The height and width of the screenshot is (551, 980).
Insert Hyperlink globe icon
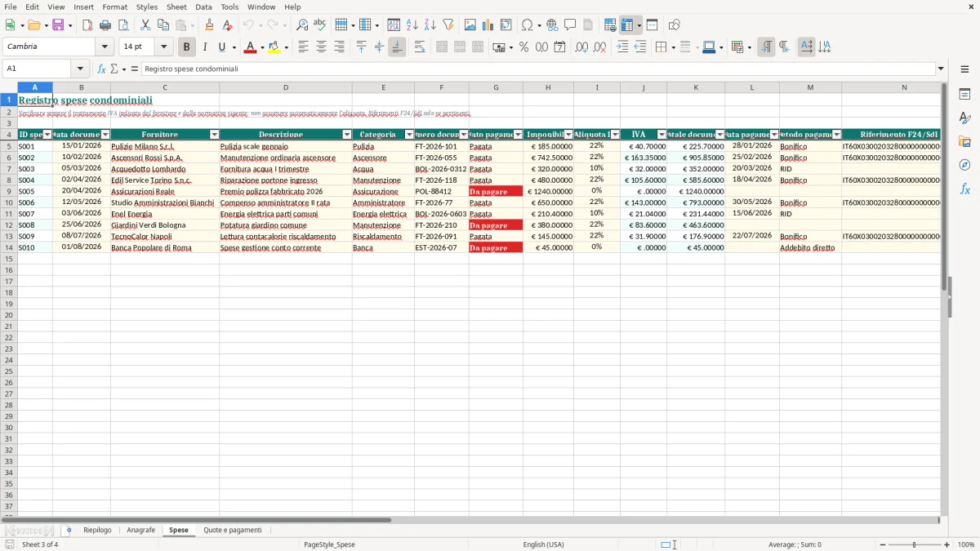pyautogui.click(x=552, y=25)
